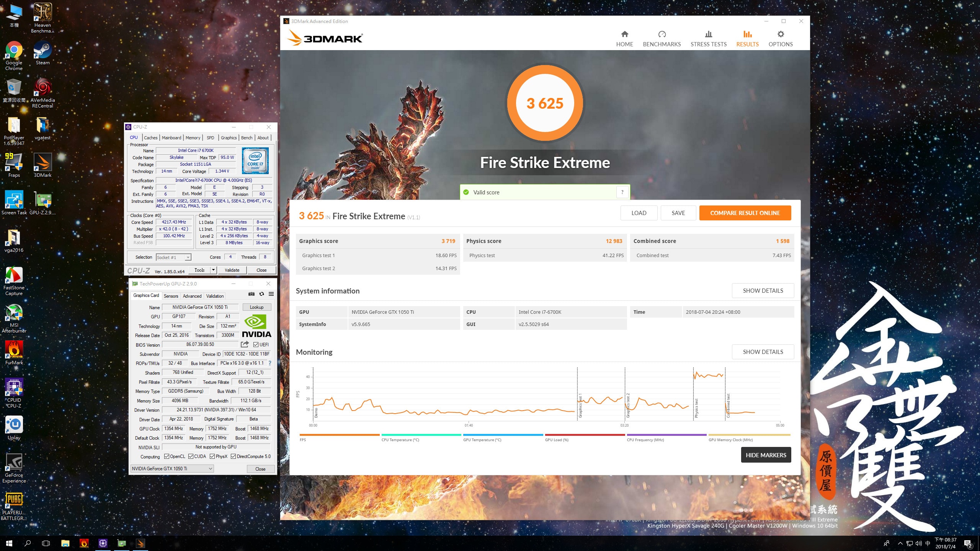
Task: Toggle the CUDA checkbox in GPU-Z
Action: click(191, 456)
